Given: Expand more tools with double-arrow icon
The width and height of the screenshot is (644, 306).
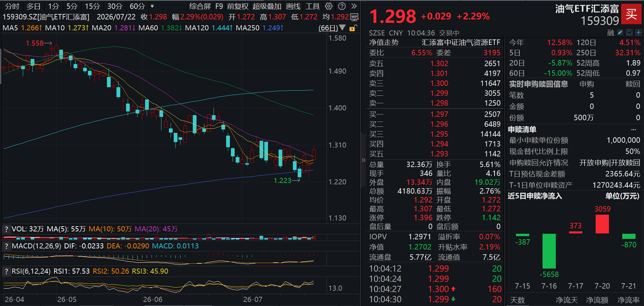Looking at the screenshot, I should (x=354, y=6).
